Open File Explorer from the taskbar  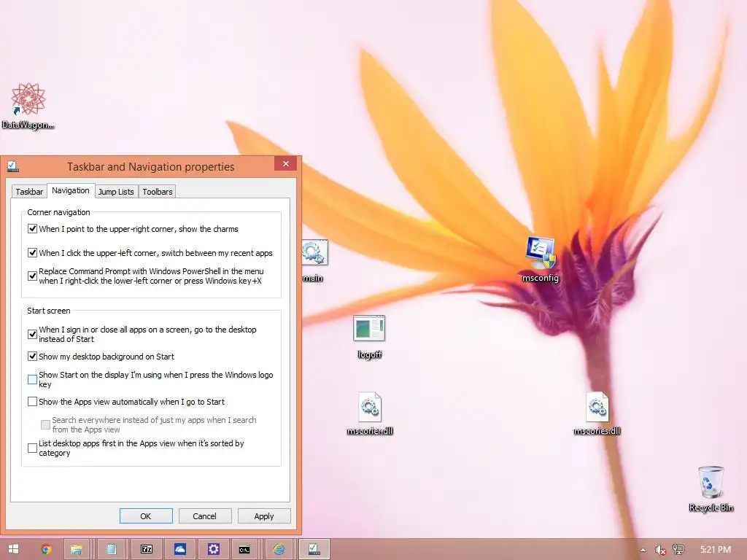(x=76, y=549)
